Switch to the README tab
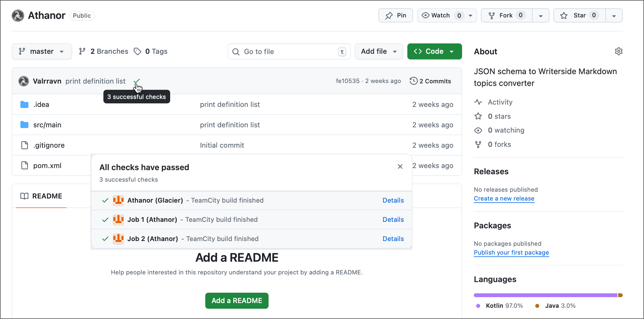The height and width of the screenshot is (319, 644). (x=47, y=196)
